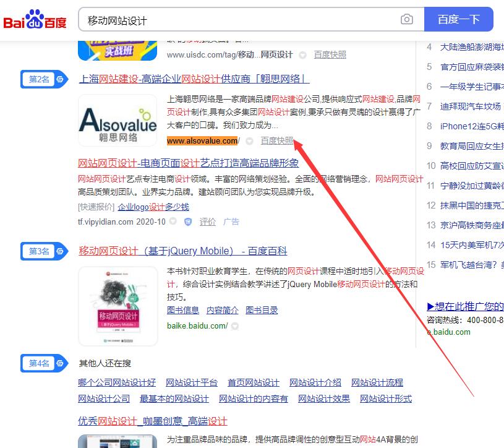Open 百度快照 for the alsovalue result

pos(277,141)
